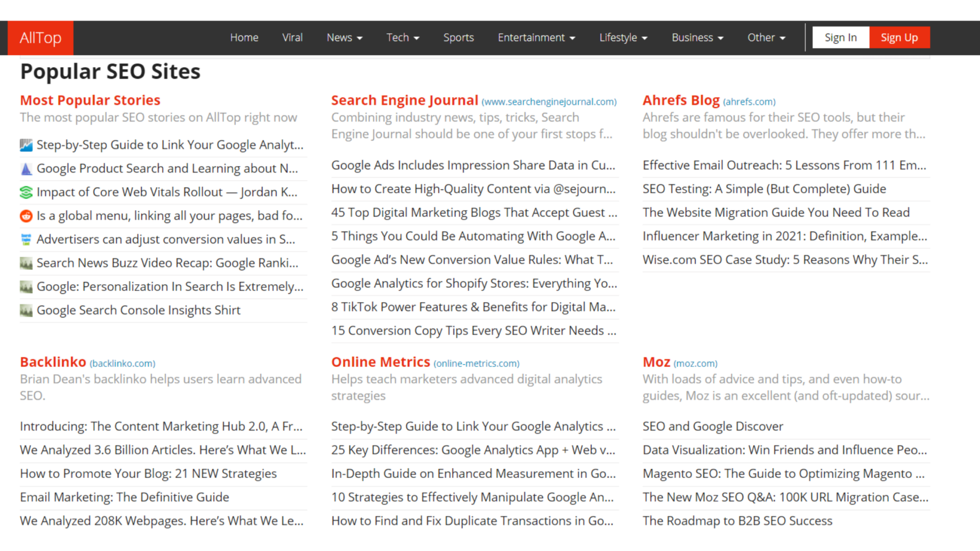Click favicon beside Impact of Core Web Vitals
Viewport: 980px width, 551px height.
(x=26, y=192)
